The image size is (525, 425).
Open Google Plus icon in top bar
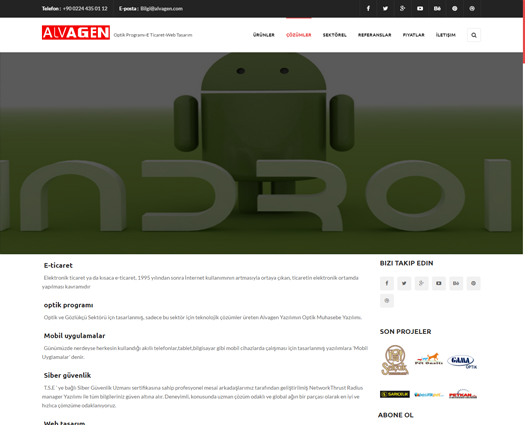[x=402, y=8]
